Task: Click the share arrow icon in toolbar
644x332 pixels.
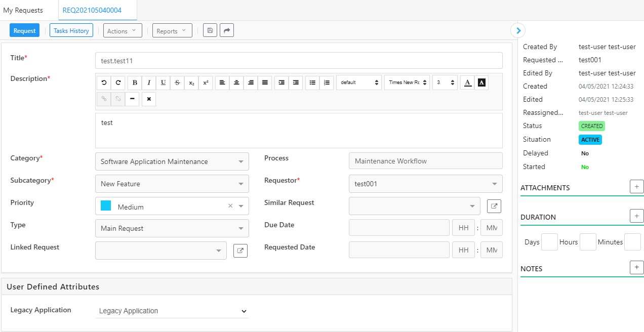Action: [227, 31]
